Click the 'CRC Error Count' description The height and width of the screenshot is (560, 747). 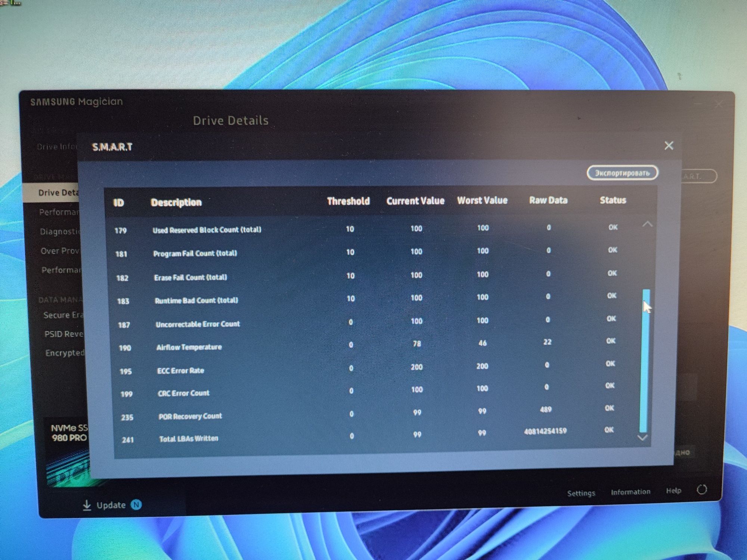(184, 393)
